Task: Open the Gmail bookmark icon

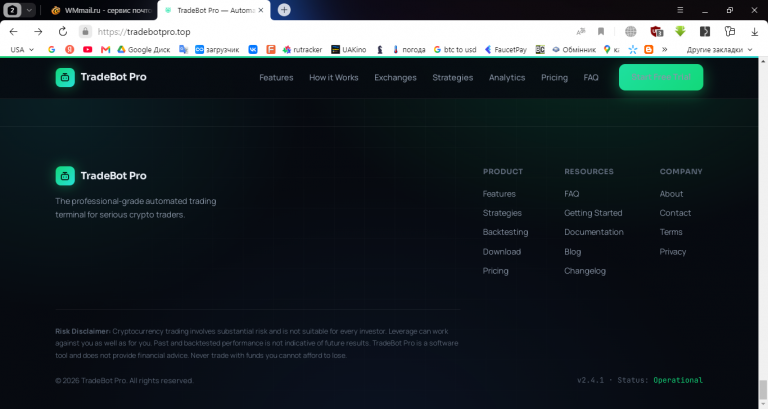Action: pos(105,49)
